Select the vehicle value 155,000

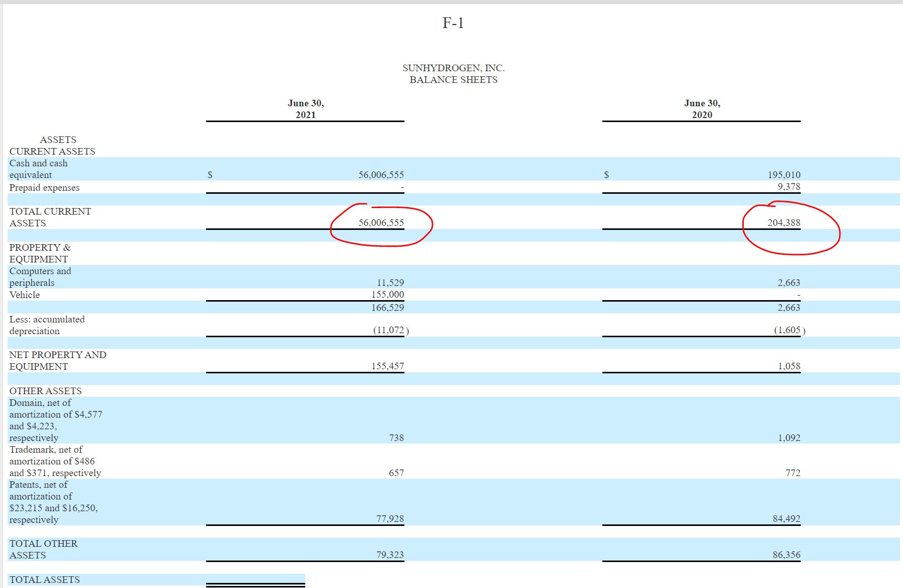click(x=388, y=294)
